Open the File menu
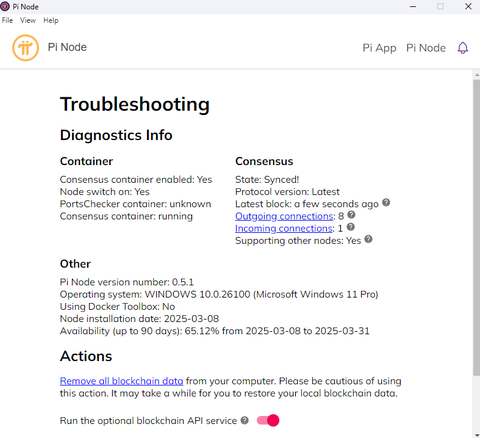 coord(7,20)
